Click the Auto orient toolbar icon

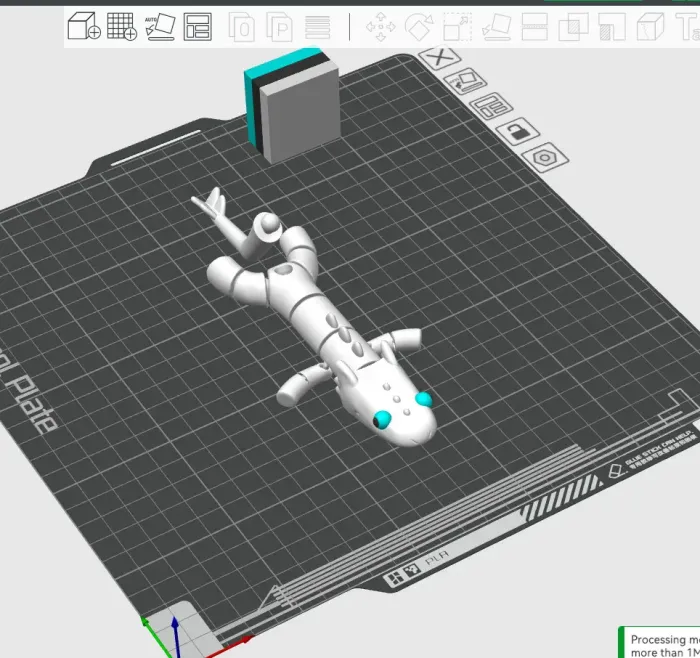pos(160,26)
